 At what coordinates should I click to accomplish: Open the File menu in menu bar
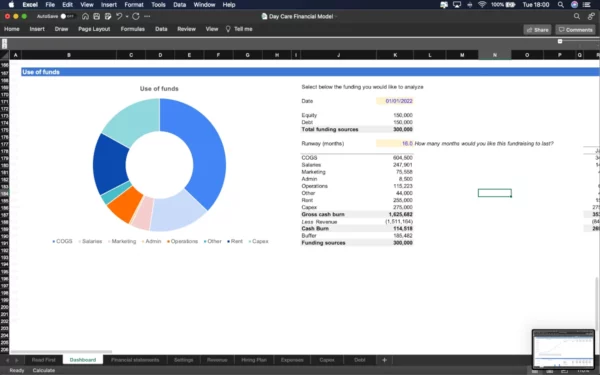coord(50,5)
